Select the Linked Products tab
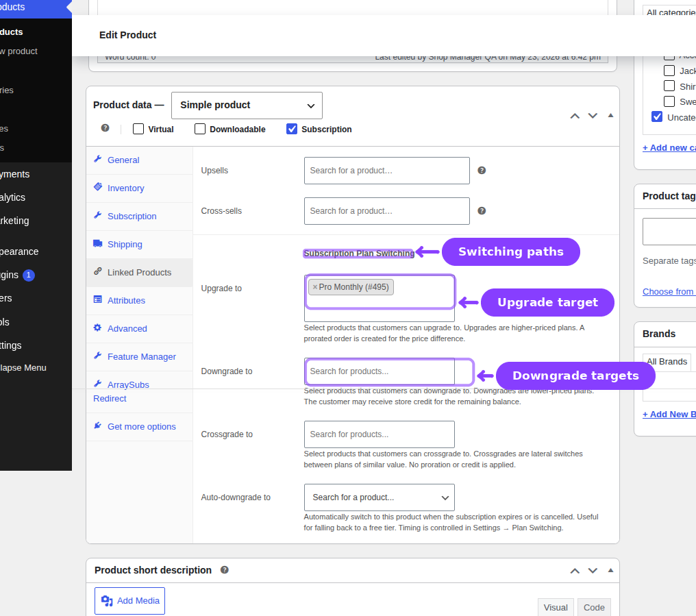The image size is (696, 616). coord(140,273)
